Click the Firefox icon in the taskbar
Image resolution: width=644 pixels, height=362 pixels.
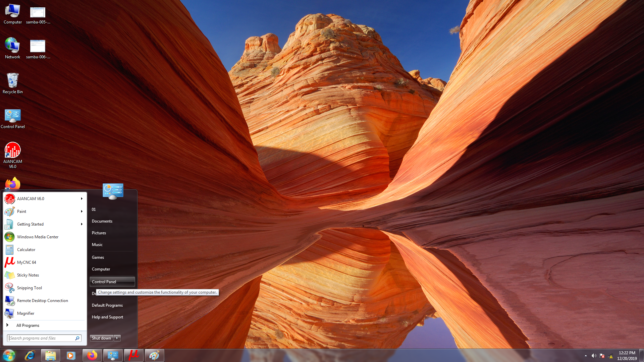coord(92,355)
